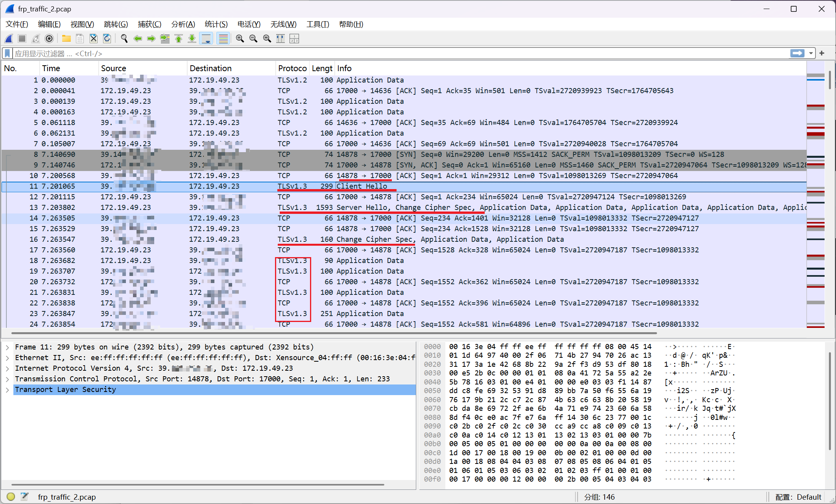Open the 工具(T) menu
The width and height of the screenshot is (836, 504).
pyautogui.click(x=318, y=24)
